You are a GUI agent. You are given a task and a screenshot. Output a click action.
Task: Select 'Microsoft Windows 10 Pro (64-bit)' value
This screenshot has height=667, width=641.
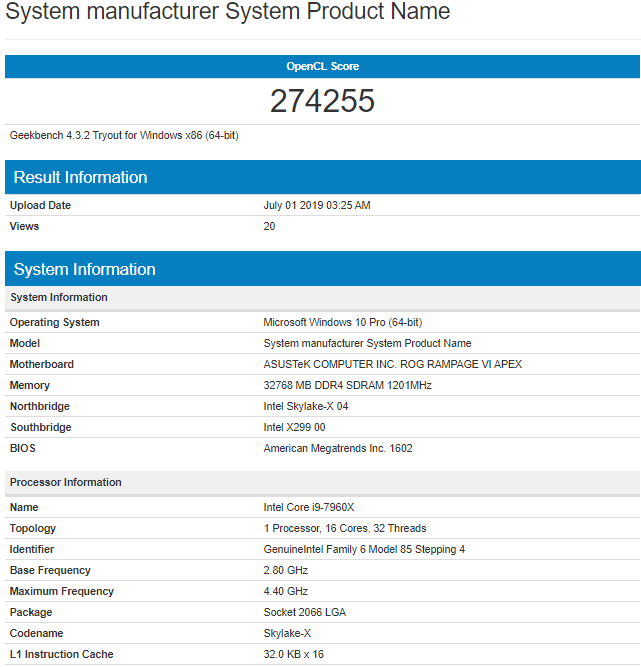[343, 322]
